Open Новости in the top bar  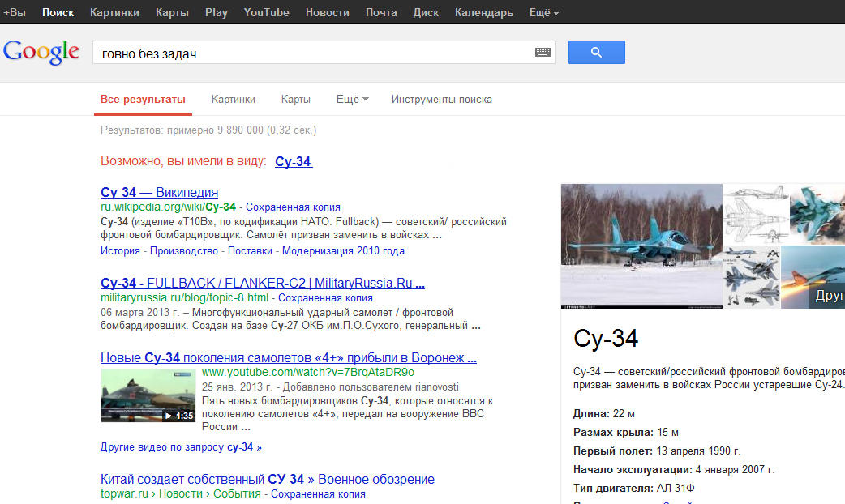pos(328,12)
